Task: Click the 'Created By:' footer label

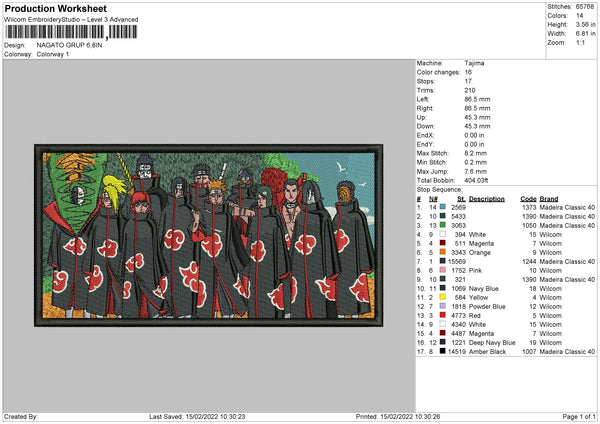Action: pyautogui.click(x=21, y=416)
